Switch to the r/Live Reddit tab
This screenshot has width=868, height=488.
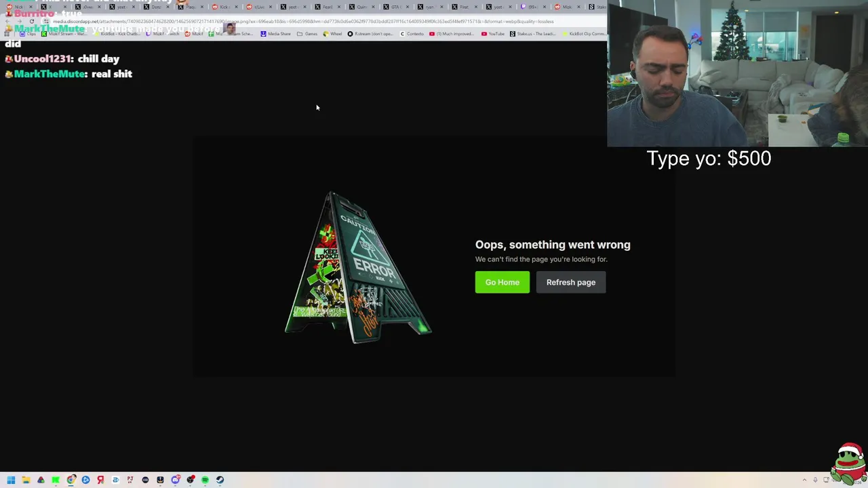(258, 7)
